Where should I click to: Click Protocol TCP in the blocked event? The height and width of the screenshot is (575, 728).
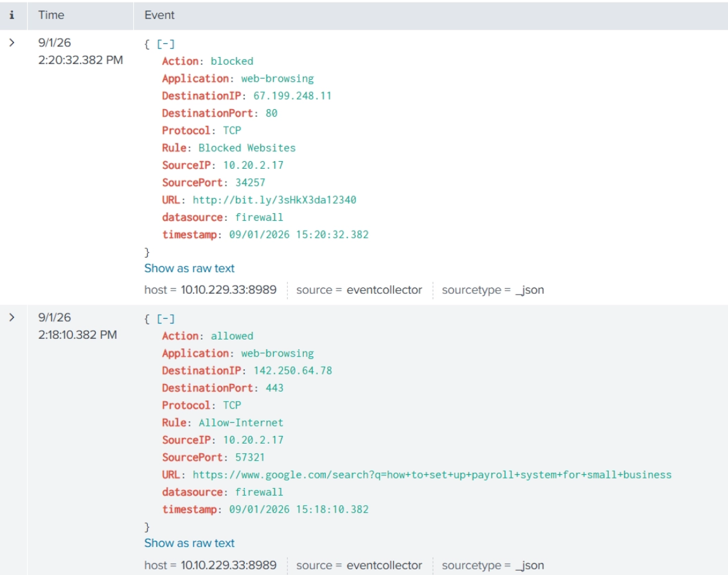pyautogui.click(x=231, y=131)
